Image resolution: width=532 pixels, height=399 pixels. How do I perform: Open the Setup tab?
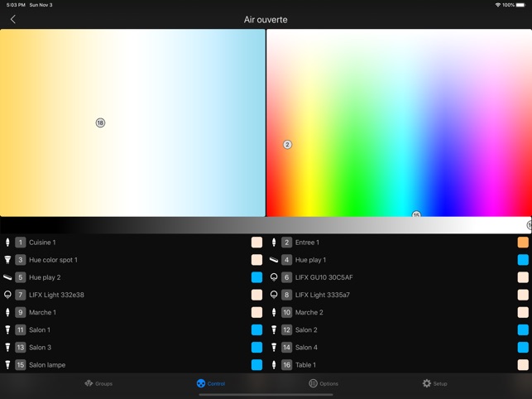coord(434,383)
